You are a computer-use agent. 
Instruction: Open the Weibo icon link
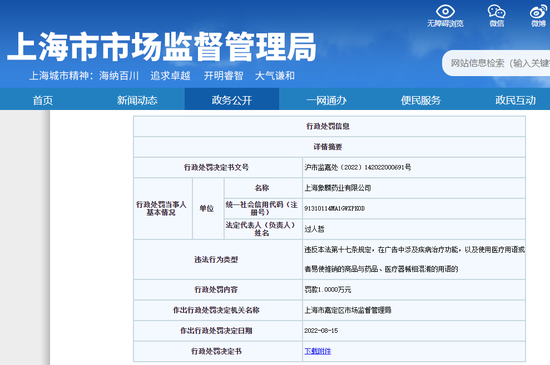(x=538, y=11)
